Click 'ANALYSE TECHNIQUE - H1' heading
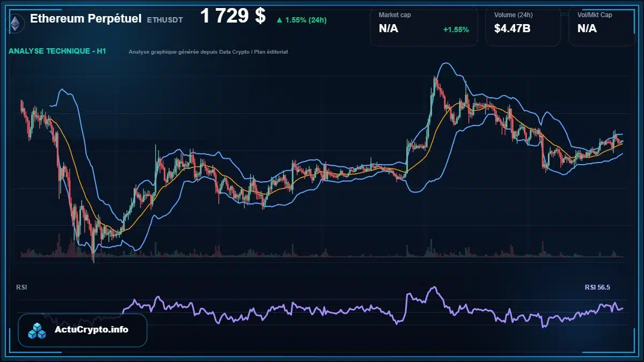 point(57,51)
